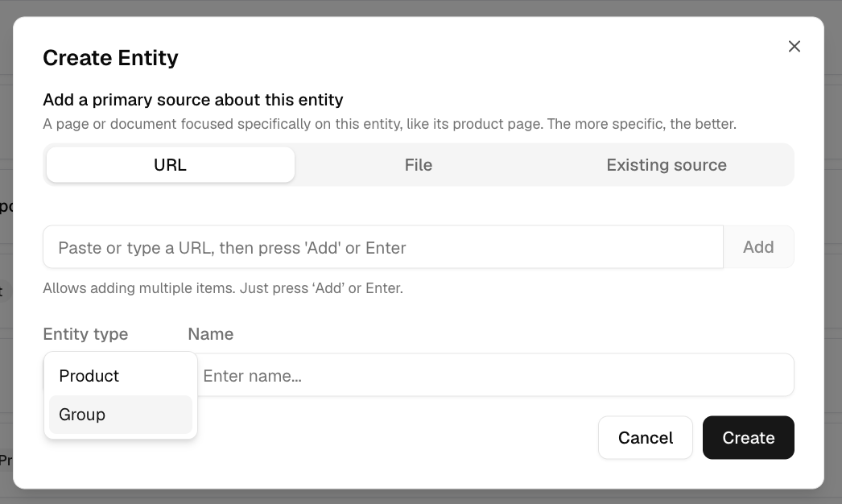
Task: Choose Group from Entity type list
Action: click(120, 415)
